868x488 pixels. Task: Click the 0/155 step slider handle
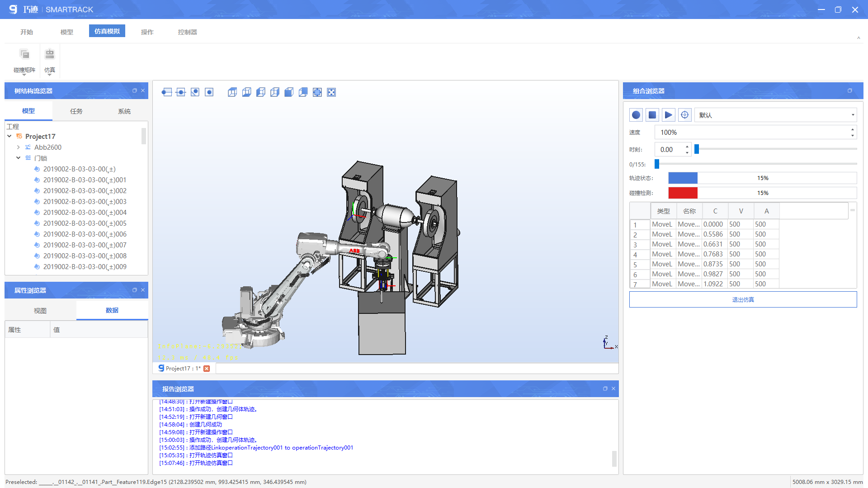tap(657, 164)
